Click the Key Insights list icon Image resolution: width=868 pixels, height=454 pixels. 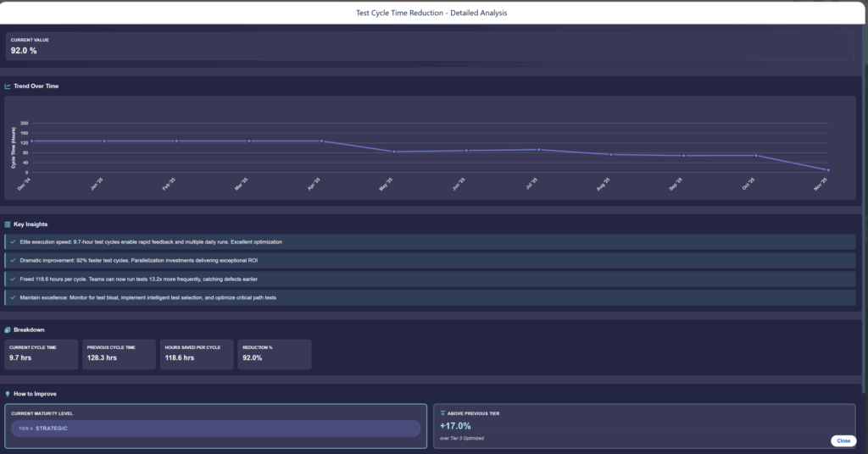coord(8,224)
